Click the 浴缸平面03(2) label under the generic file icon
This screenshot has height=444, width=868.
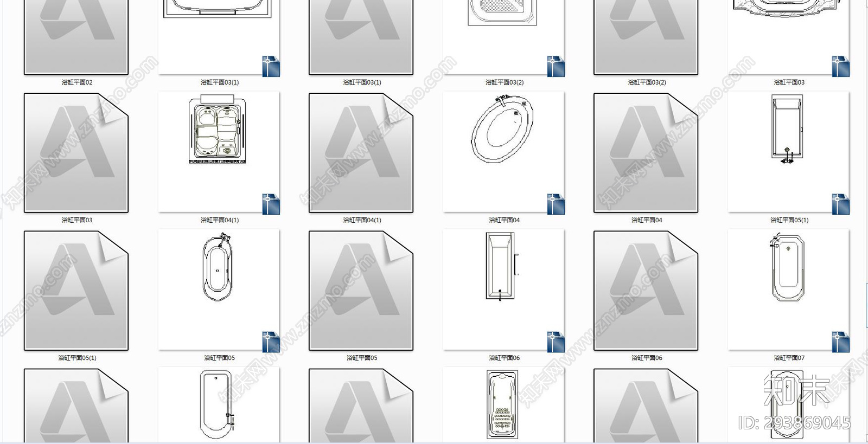tap(647, 82)
